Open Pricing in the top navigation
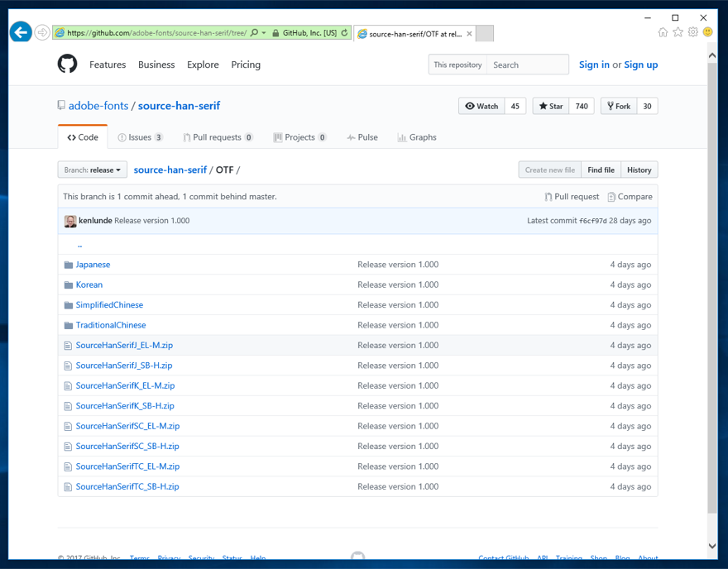This screenshot has height=569, width=728. (x=246, y=65)
